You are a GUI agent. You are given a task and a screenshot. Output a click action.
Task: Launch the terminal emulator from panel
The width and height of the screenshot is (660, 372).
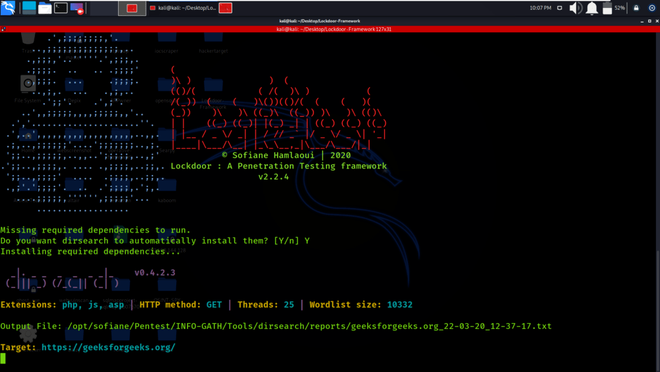coord(61,8)
